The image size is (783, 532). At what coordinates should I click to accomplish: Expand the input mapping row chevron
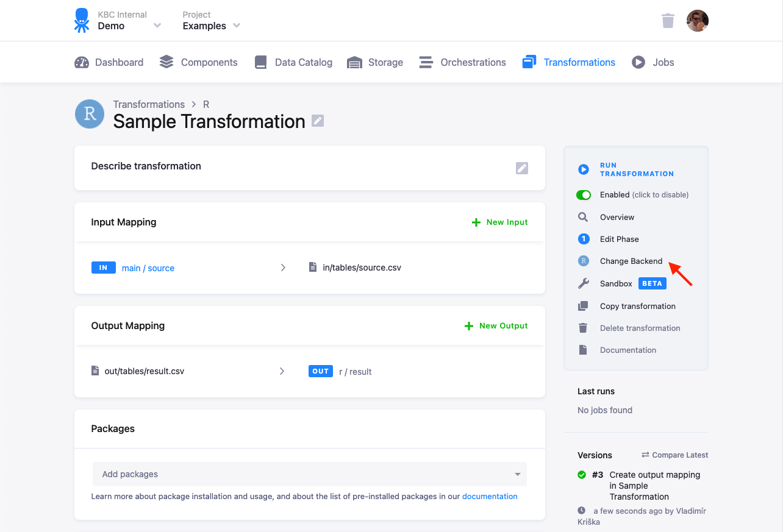[283, 268]
